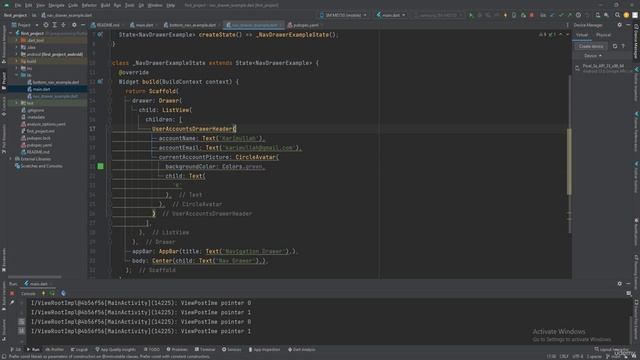The width and height of the screenshot is (640, 360).
Task: Hide the Device Manager panel with the minus icon
Action: coord(629,25)
